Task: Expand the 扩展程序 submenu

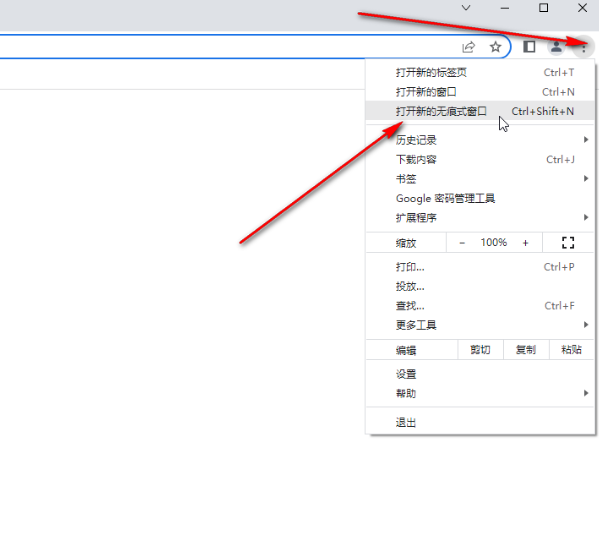Action: pyautogui.click(x=480, y=218)
